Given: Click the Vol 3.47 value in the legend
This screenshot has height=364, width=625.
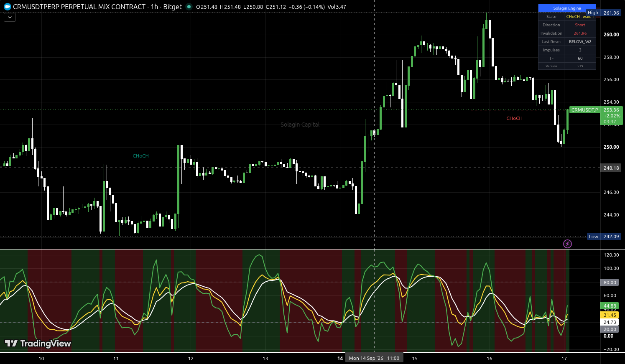Looking at the screenshot, I should pyautogui.click(x=337, y=7).
